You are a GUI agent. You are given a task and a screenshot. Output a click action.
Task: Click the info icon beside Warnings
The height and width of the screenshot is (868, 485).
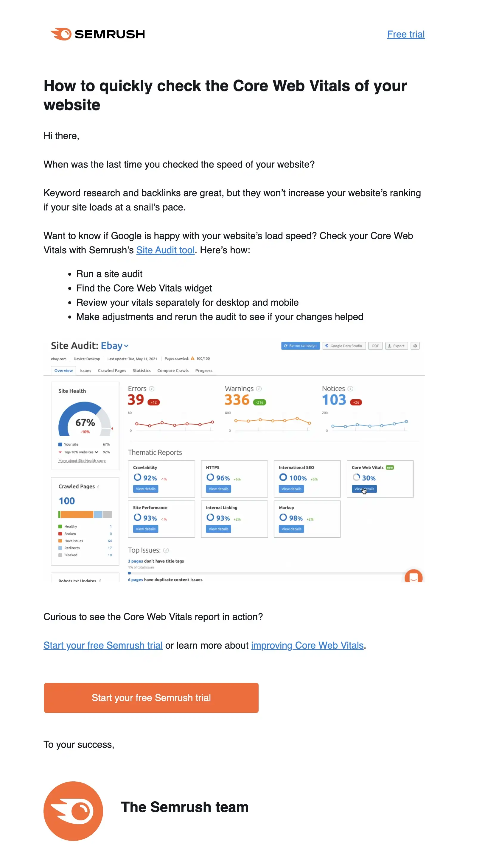click(x=259, y=388)
